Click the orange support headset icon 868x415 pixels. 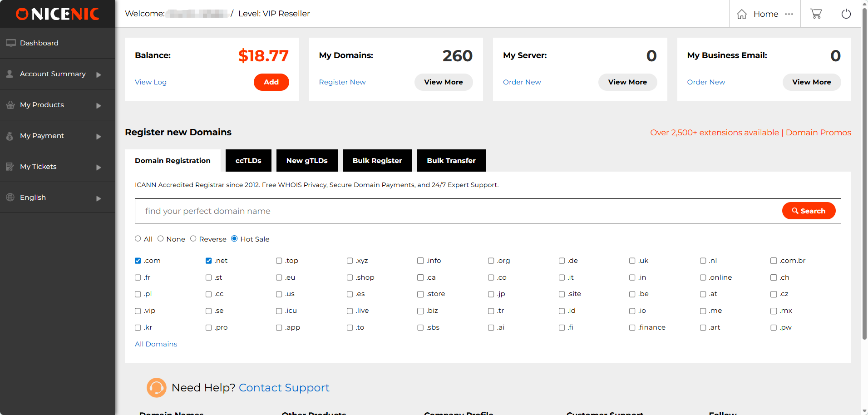[x=156, y=388]
